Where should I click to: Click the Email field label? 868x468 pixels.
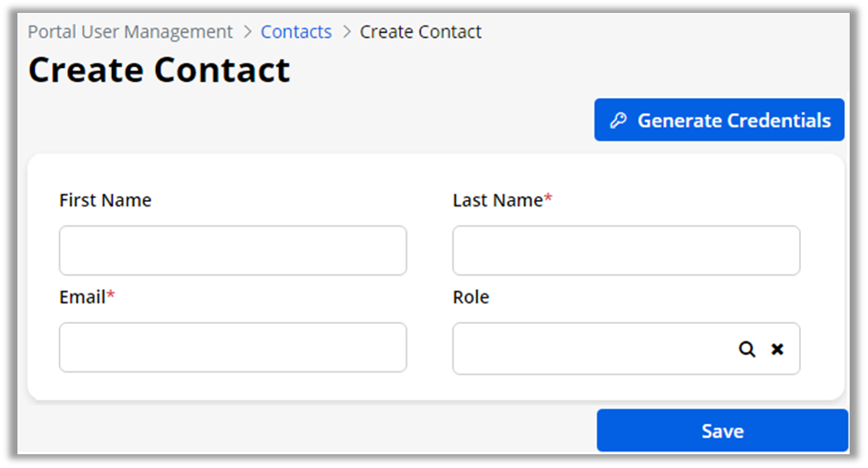coord(83,296)
